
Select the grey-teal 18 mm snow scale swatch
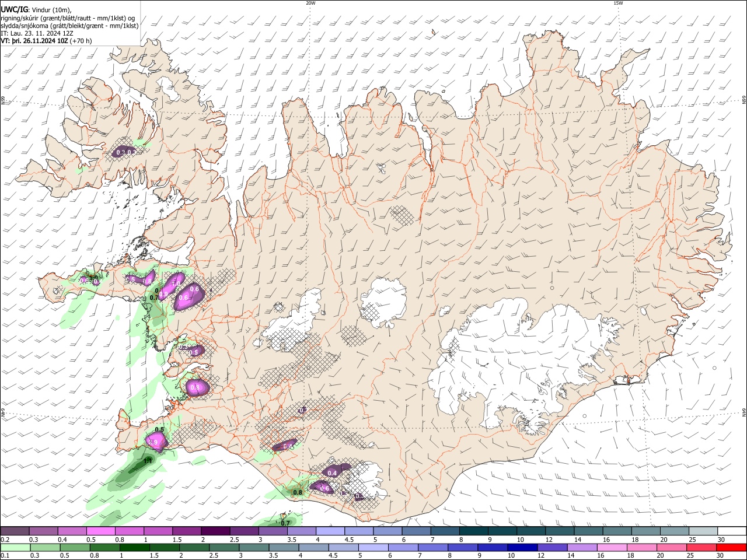[x=647, y=531]
